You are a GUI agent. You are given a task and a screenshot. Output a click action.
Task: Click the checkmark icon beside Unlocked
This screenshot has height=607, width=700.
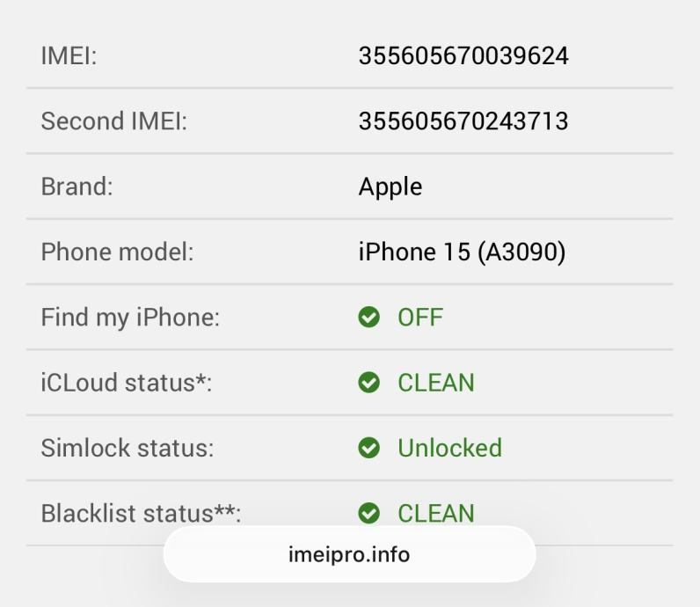[369, 448]
